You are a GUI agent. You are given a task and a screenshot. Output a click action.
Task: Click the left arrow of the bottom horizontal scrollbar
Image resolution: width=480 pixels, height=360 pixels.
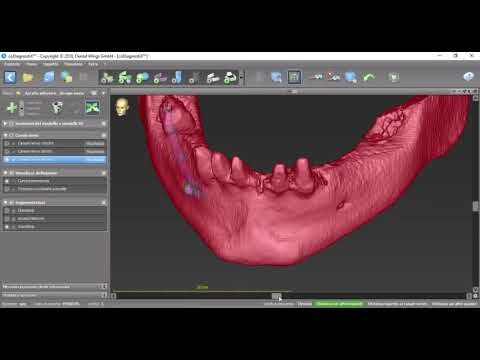pos(114,296)
